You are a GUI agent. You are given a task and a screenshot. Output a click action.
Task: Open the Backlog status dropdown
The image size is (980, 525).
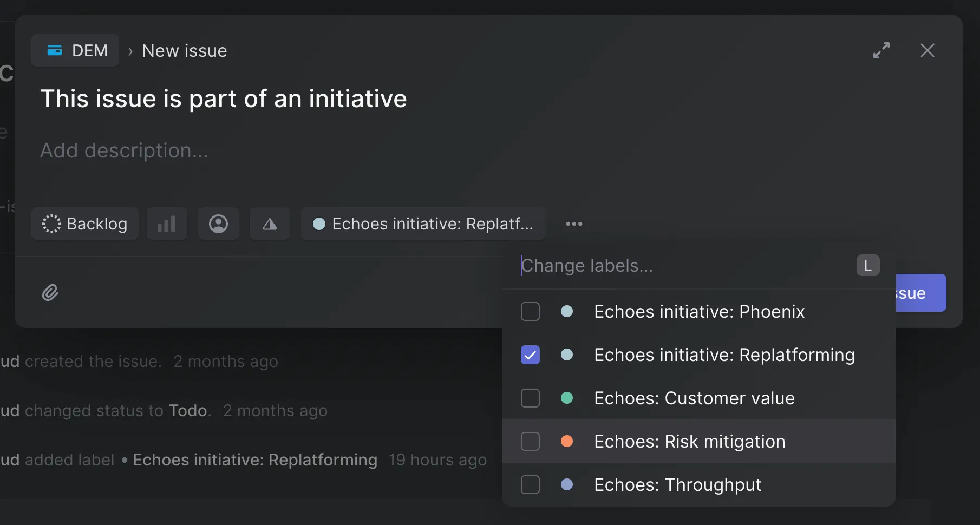85,224
